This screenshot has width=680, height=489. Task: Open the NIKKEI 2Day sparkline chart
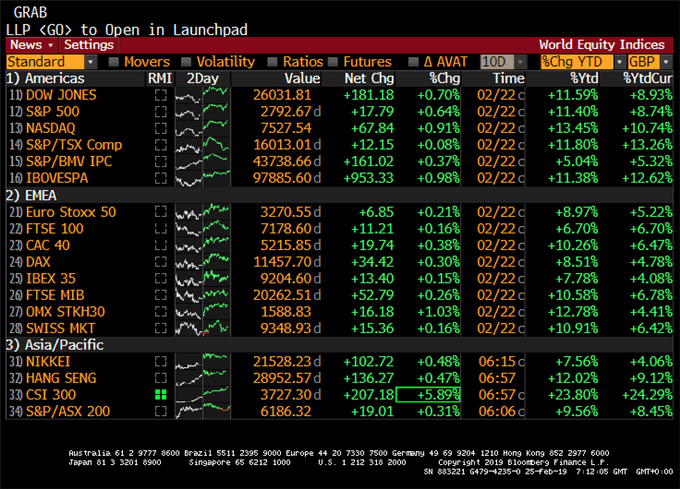coord(203,362)
